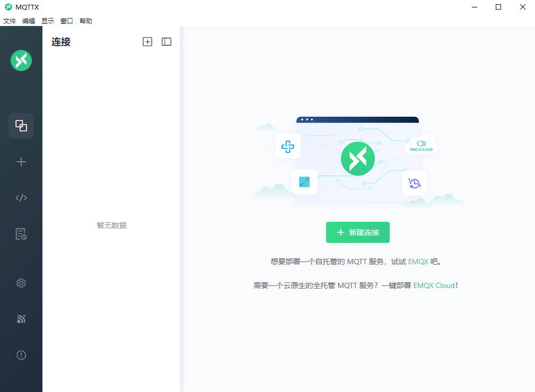Open Settings gear icon in sidebar

(21, 283)
